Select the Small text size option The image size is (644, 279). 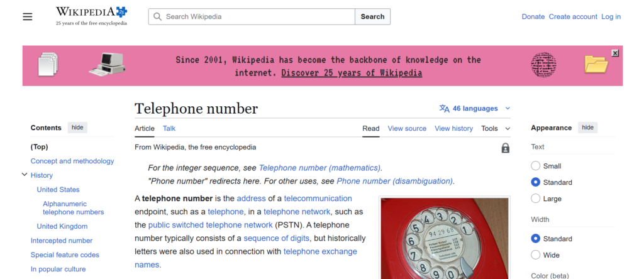pos(536,166)
